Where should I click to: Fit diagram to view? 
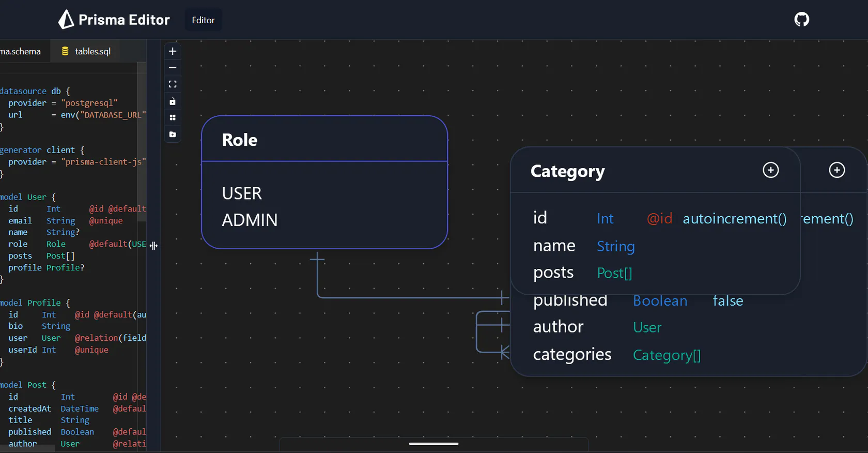tap(173, 84)
